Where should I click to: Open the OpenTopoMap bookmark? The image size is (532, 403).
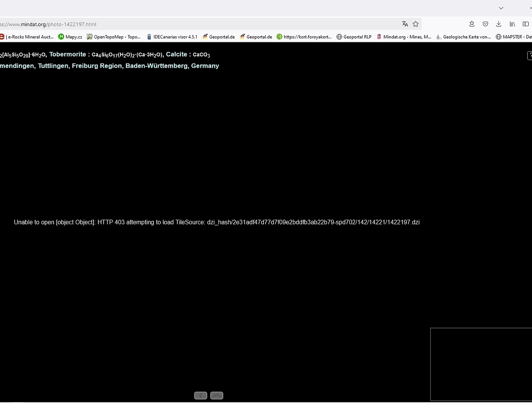click(x=114, y=37)
